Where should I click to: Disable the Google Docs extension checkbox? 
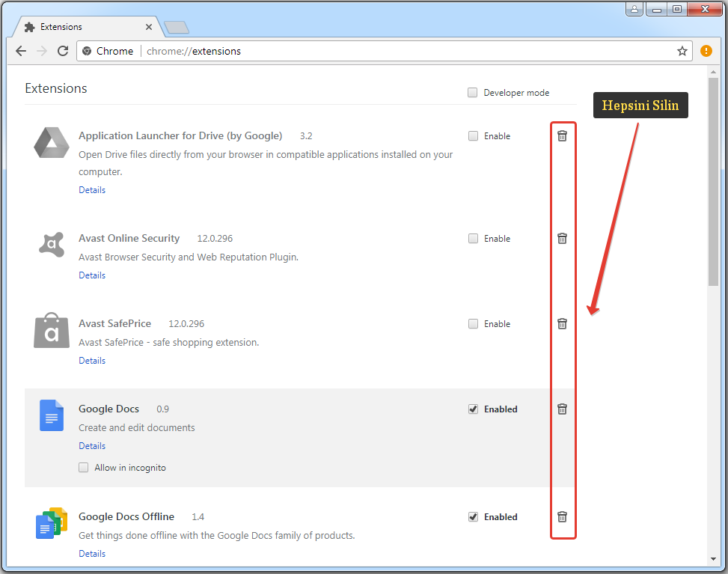[473, 409]
